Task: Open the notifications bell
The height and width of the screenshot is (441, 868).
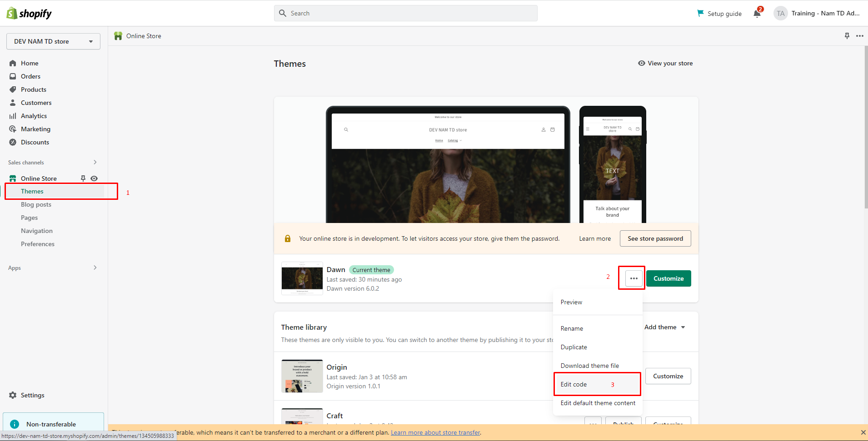Action: (x=757, y=13)
